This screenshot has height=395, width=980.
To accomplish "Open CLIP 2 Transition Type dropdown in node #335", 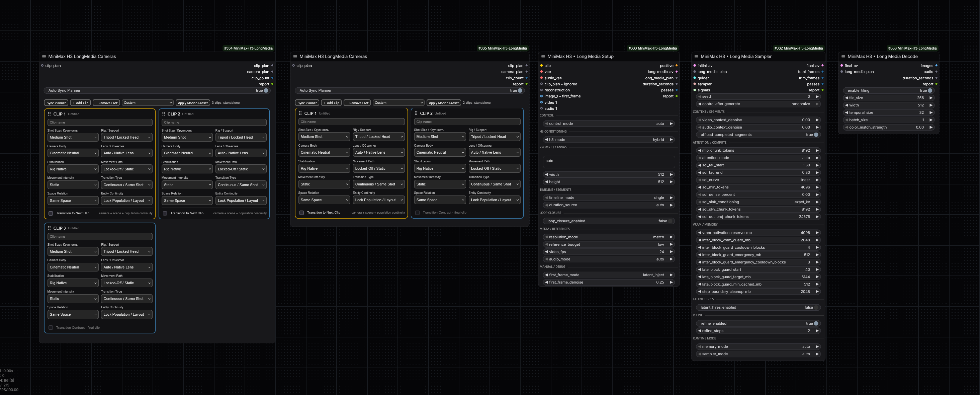I will coord(494,184).
